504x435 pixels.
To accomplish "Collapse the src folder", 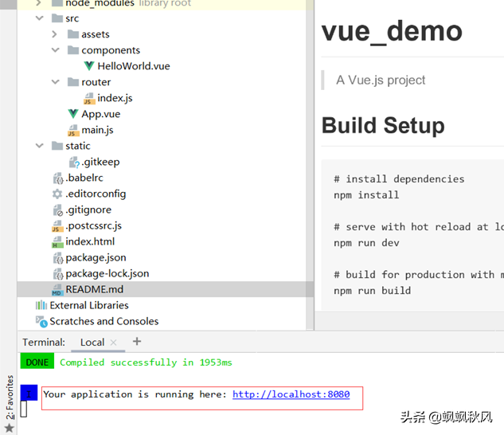I will point(39,18).
